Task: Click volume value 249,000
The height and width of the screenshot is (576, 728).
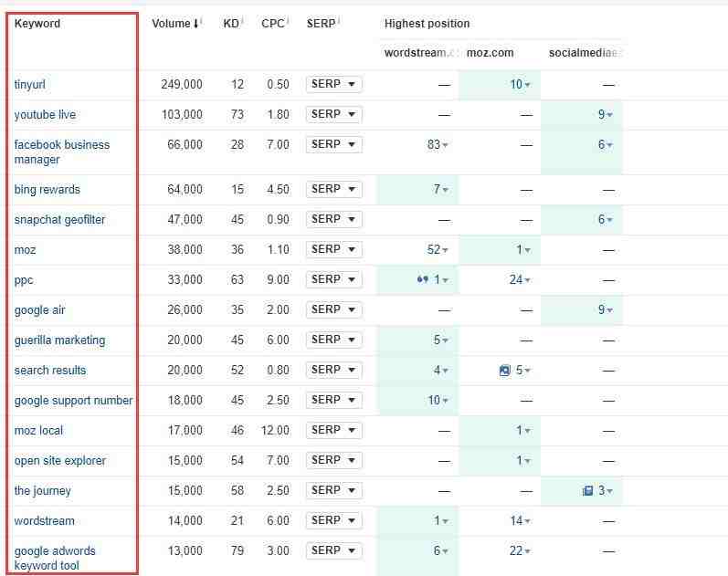Action: tap(182, 85)
